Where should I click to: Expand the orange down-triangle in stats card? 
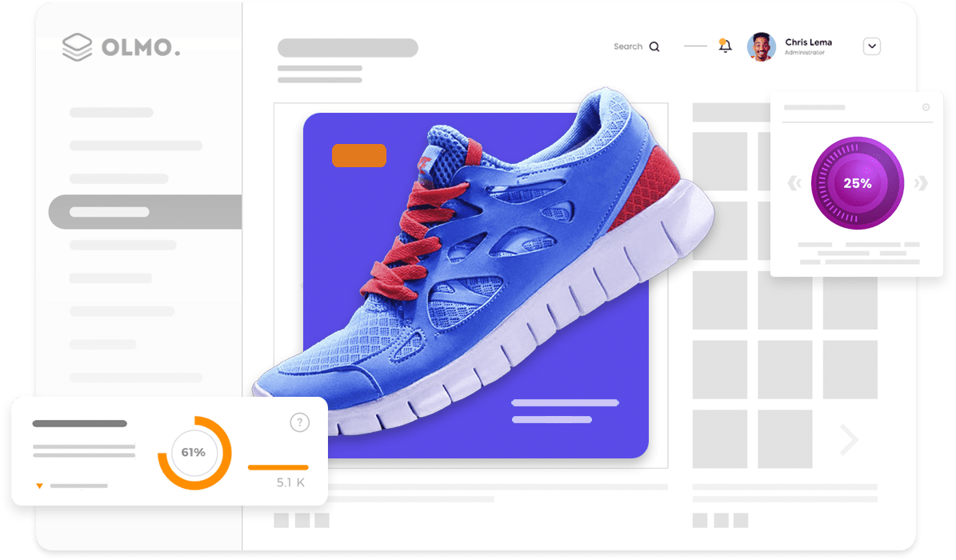point(40,486)
